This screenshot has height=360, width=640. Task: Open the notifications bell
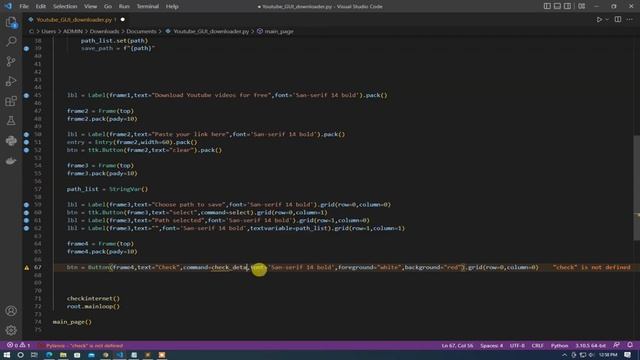click(630, 345)
